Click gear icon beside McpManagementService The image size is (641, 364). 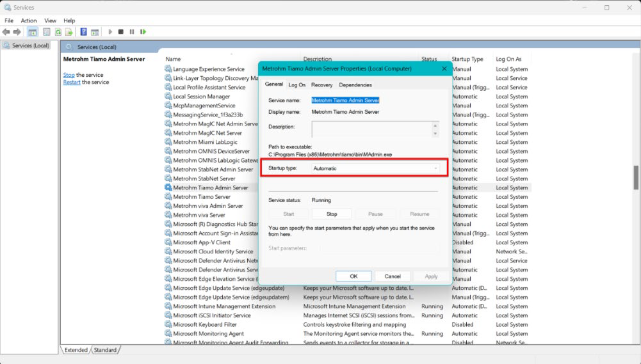[x=168, y=105]
